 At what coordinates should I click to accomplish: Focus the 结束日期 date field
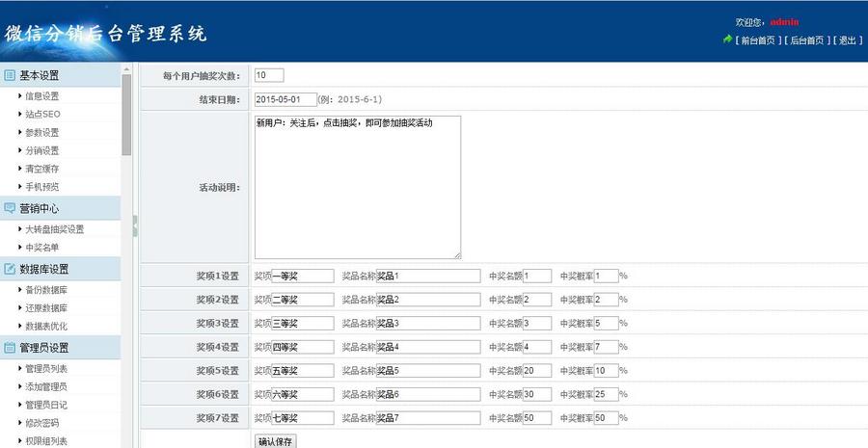click(285, 99)
